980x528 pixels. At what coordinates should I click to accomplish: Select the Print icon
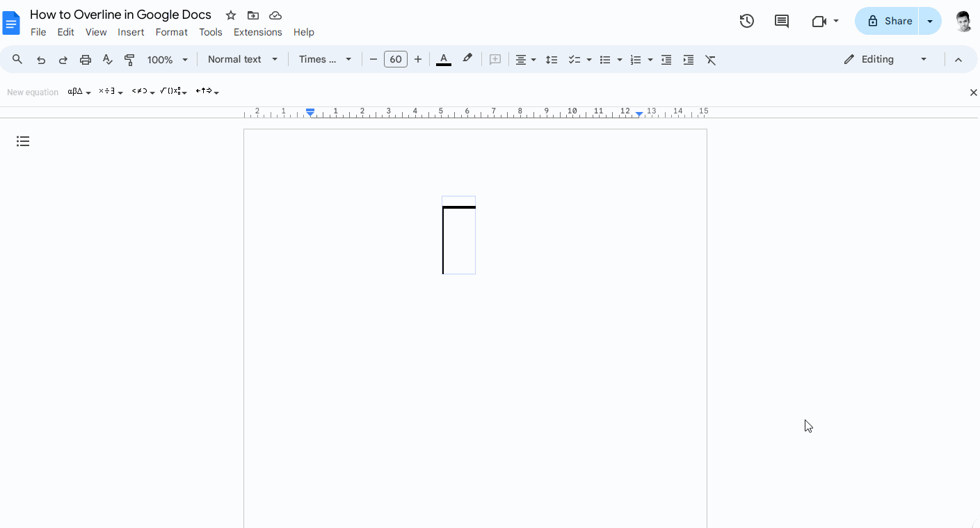pyautogui.click(x=85, y=59)
